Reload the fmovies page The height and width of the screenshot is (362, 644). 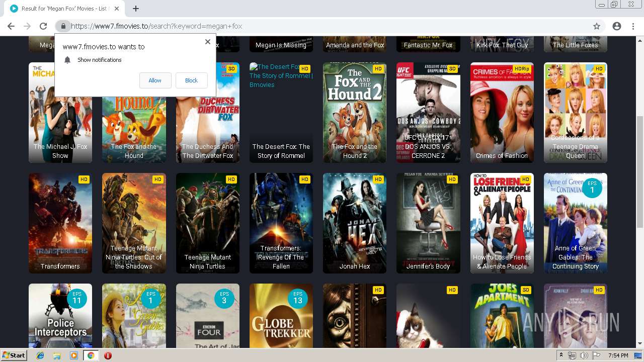[43, 26]
